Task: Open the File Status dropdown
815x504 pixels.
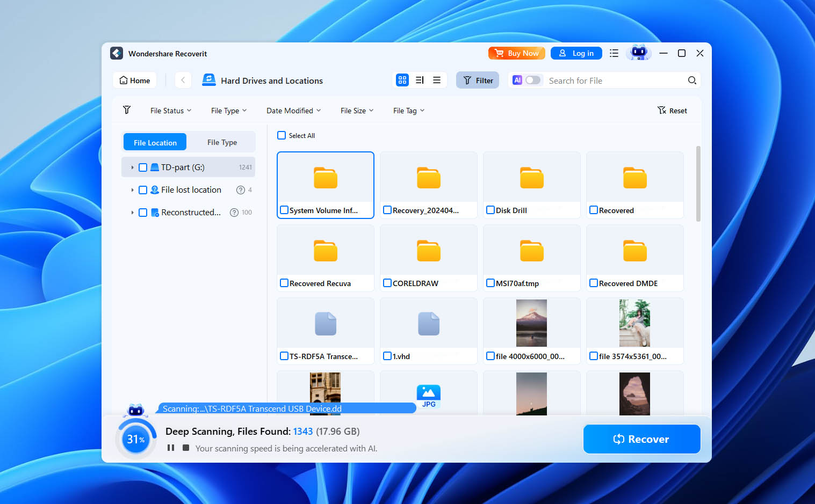Action: pos(171,111)
